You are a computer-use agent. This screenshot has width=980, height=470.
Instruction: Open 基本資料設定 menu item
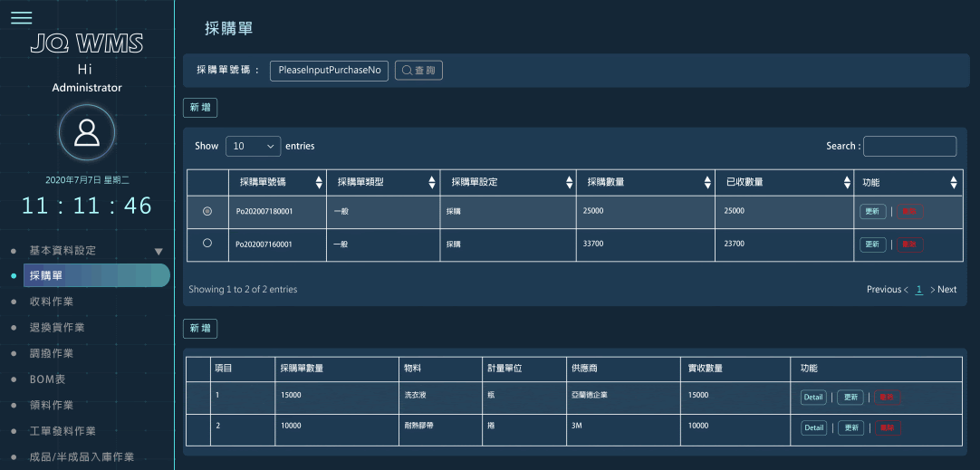pyautogui.click(x=62, y=251)
